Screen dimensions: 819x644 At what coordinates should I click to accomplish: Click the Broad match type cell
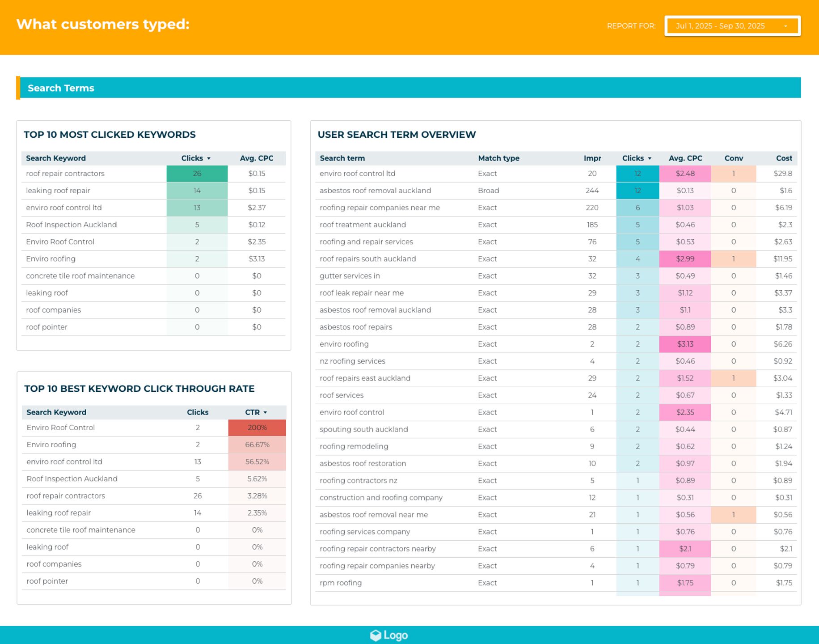click(488, 191)
